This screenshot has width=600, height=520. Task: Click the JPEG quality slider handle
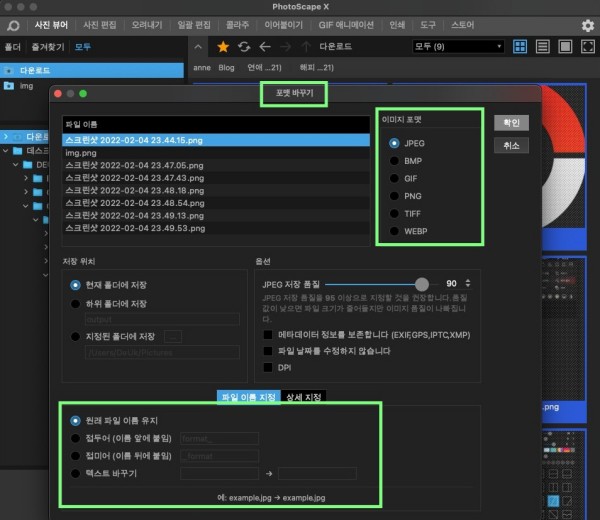point(423,283)
